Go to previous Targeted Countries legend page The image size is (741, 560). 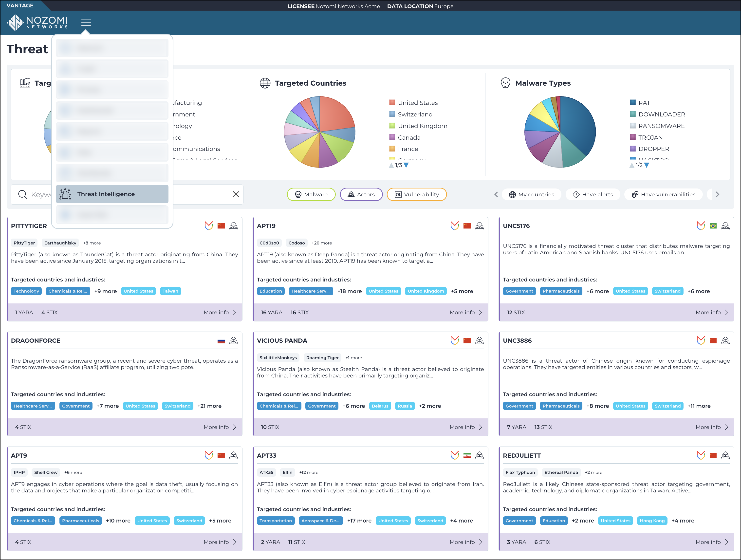(391, 165)
